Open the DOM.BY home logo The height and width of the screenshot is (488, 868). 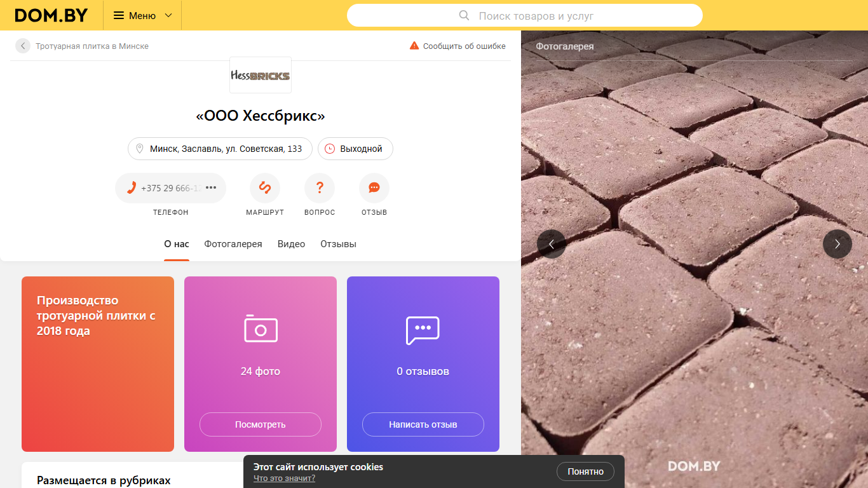pos(51,15)
